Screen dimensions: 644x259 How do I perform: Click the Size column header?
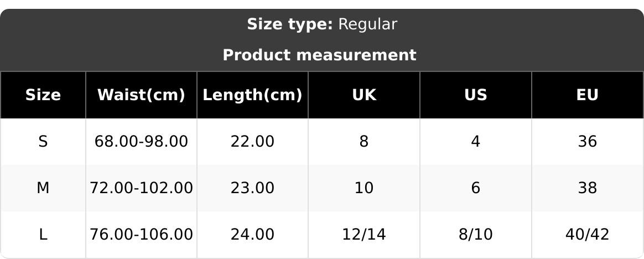(43, 95)
